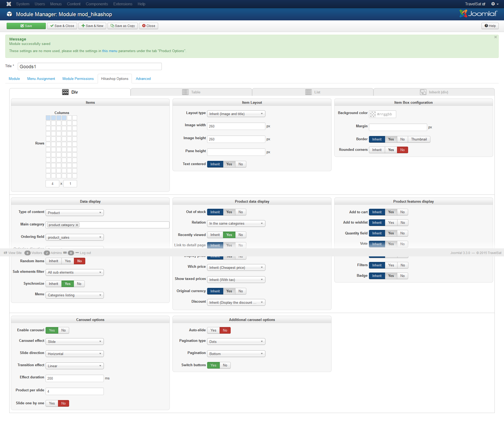The height and width of the screenshot is (431, 504).
Task: Remove the product category tag
Action: (77, 225)
